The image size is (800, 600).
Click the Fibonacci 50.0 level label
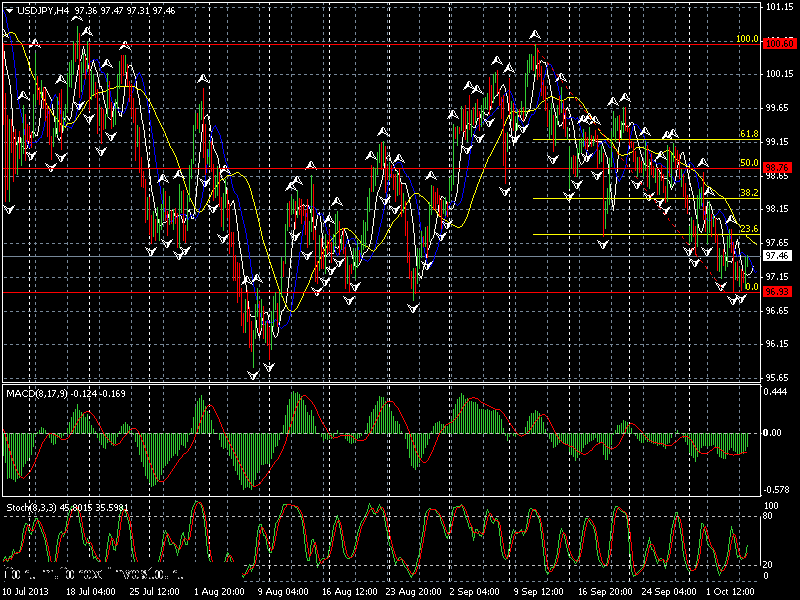pos(748,163)
